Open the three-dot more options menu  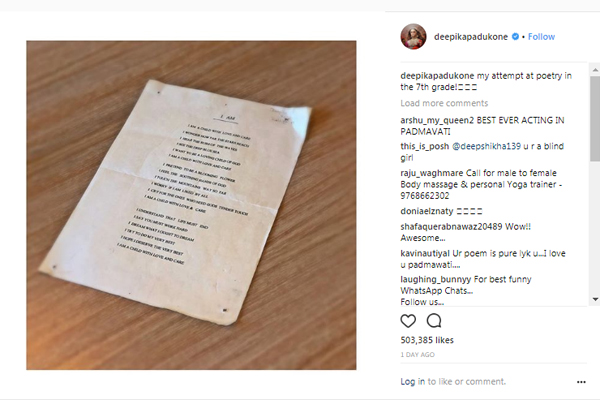(x=581, y=382)
